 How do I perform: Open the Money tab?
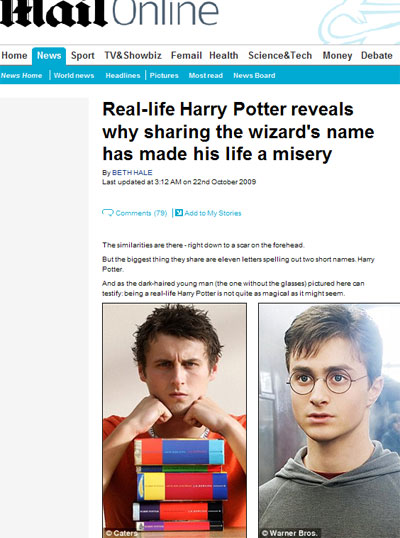click(337, 56)
